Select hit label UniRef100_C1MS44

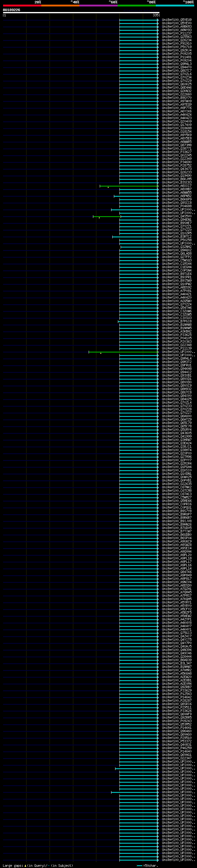177,264
